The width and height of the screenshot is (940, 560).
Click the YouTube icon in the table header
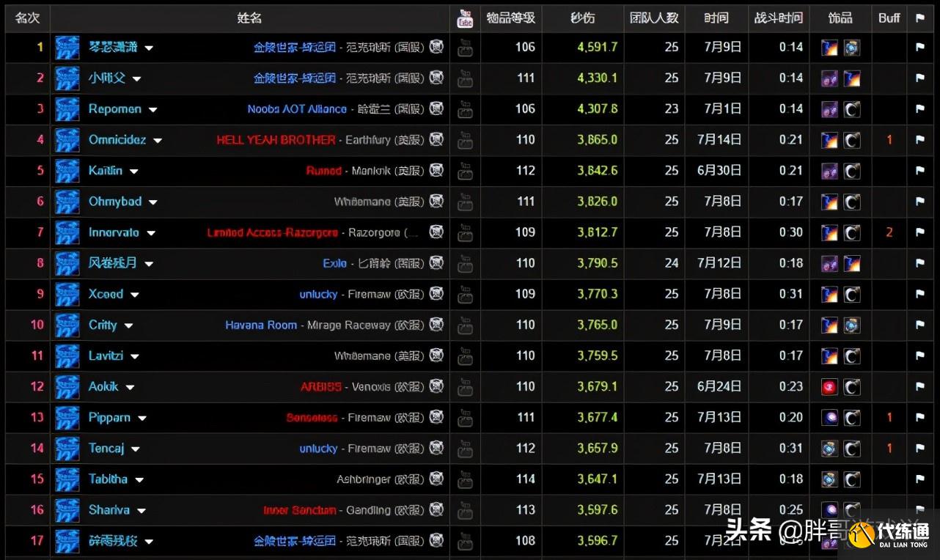[x=465, y=18]
